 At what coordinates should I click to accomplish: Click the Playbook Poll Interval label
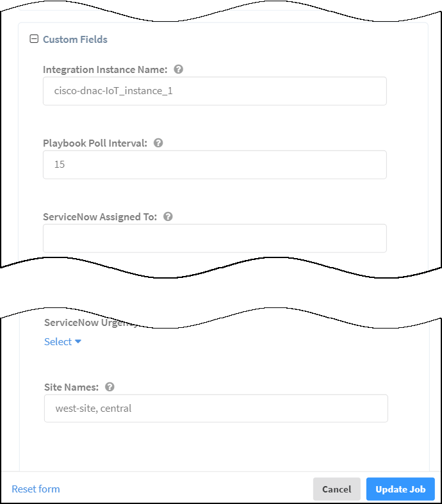tap(95, 143)
